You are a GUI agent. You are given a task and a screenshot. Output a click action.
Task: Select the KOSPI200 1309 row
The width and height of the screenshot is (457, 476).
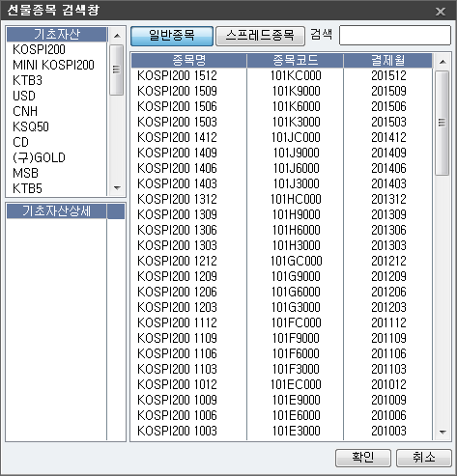281,214
